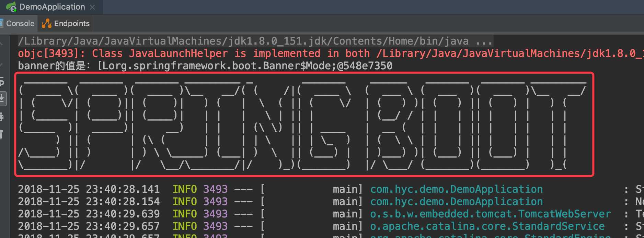The image size is (644, 238).
Task: Click timestamp 2018-11-25 23:40:29.639
Action: pos(89,214)
